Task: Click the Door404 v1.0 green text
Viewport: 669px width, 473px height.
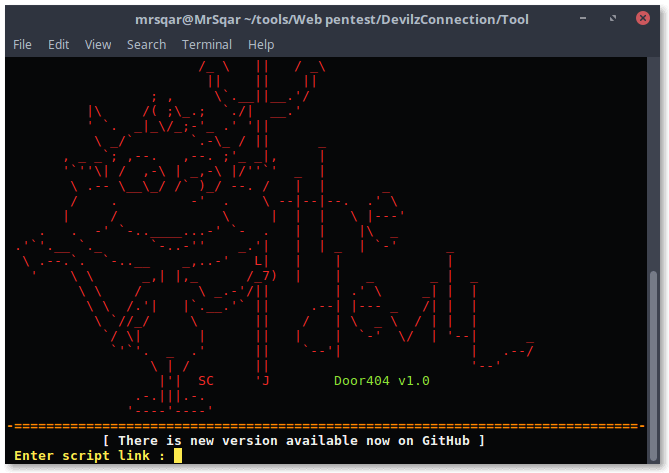Action: pos(381,380)
